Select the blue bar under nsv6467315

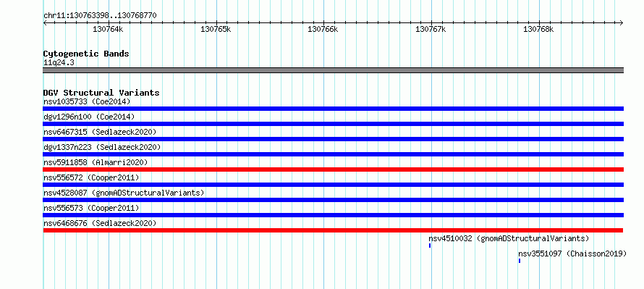click(x=334, y=139)
